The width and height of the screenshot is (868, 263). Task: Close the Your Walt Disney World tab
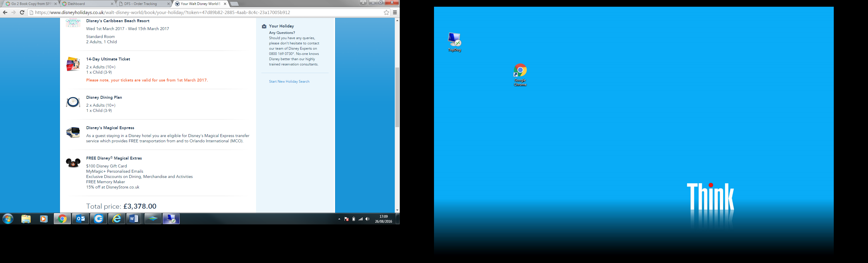pos(225,4)
